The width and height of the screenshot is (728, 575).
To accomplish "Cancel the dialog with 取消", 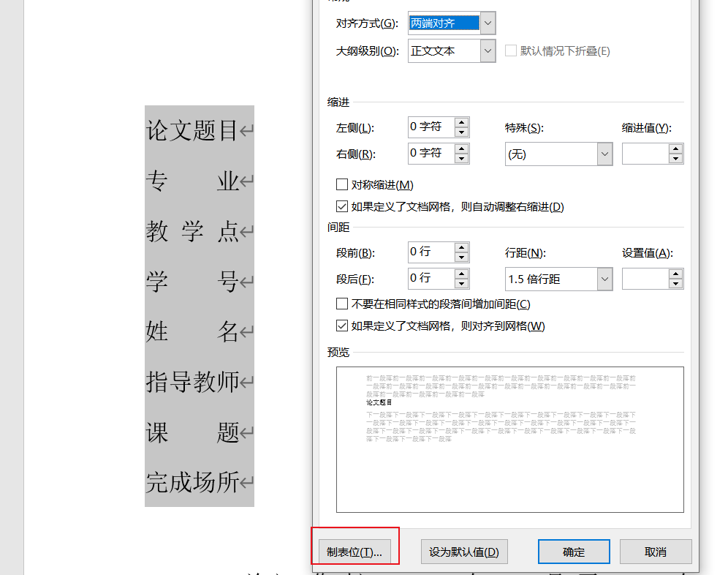I will (x=656, y=552).
